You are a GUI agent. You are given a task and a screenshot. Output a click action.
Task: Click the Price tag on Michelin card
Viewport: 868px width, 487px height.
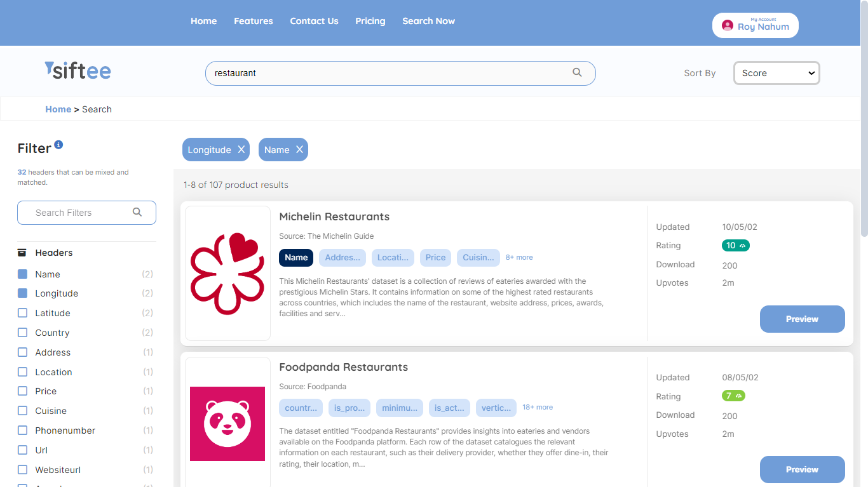[435, 257]
